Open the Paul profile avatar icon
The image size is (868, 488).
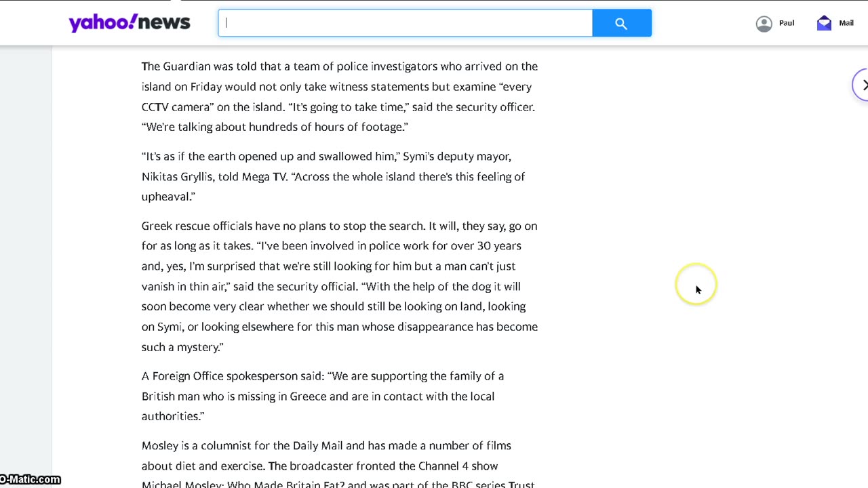coord(764,24)
